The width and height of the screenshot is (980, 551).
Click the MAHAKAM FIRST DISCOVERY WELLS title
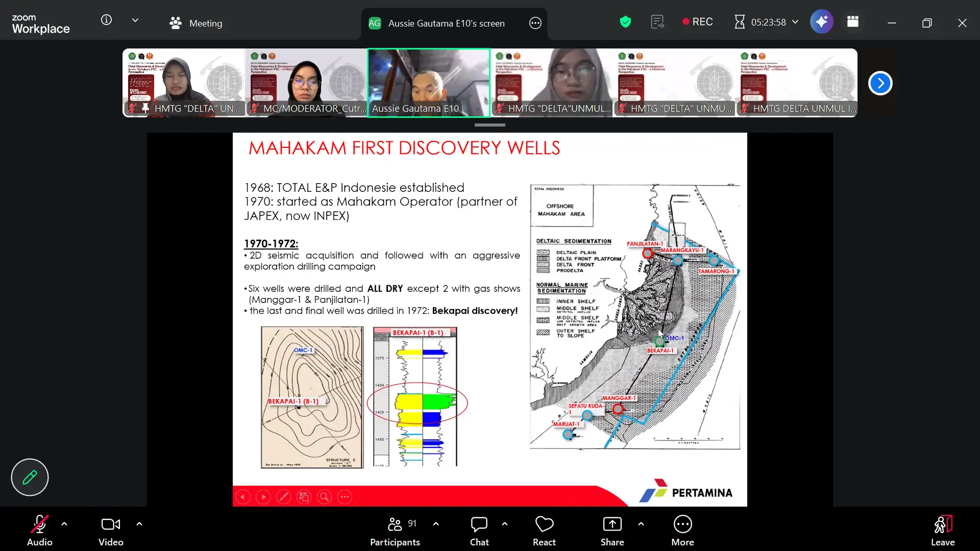404,148
